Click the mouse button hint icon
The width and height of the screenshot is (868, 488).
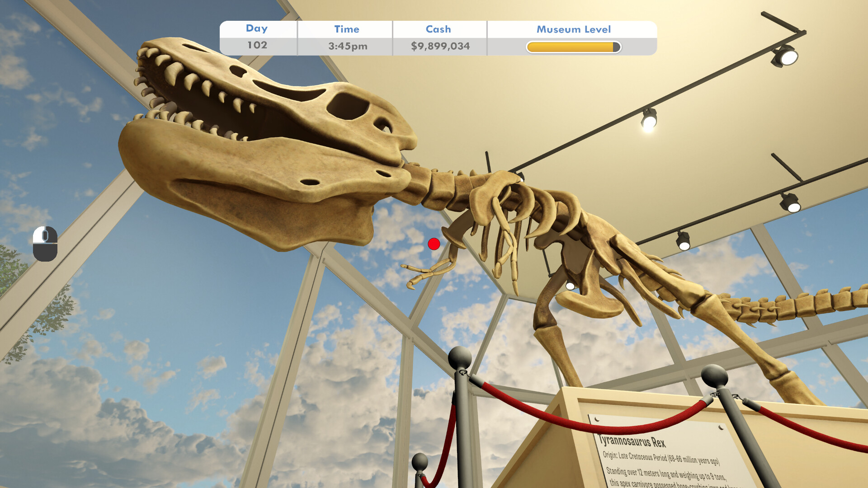tap(45, 244)
